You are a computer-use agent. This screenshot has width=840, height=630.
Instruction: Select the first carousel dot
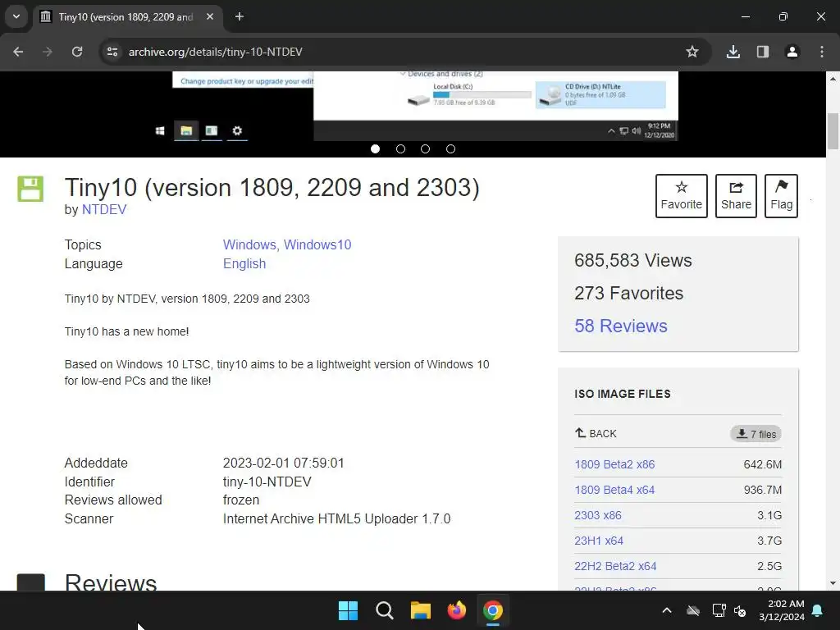tap(376, 149)
